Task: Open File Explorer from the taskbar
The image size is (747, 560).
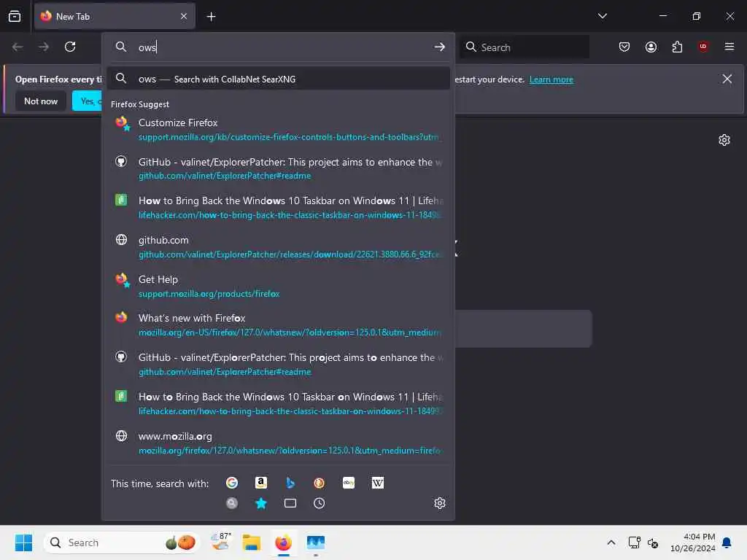Action: click(252, 542)
